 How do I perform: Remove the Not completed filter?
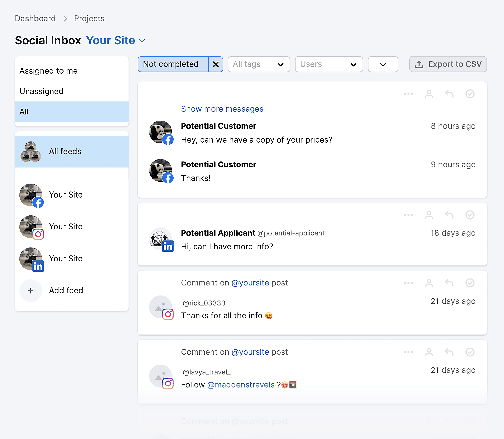coord(216,64)
